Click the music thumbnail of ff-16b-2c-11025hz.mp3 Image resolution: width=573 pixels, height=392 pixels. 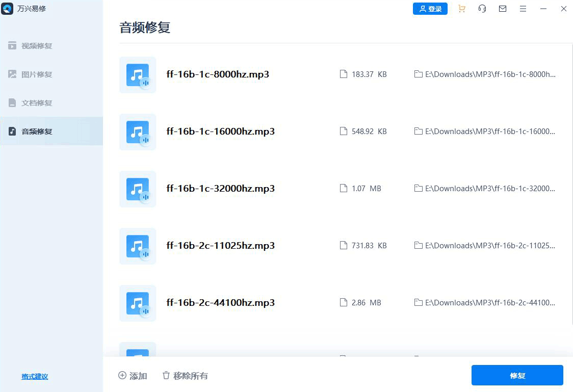137,246
